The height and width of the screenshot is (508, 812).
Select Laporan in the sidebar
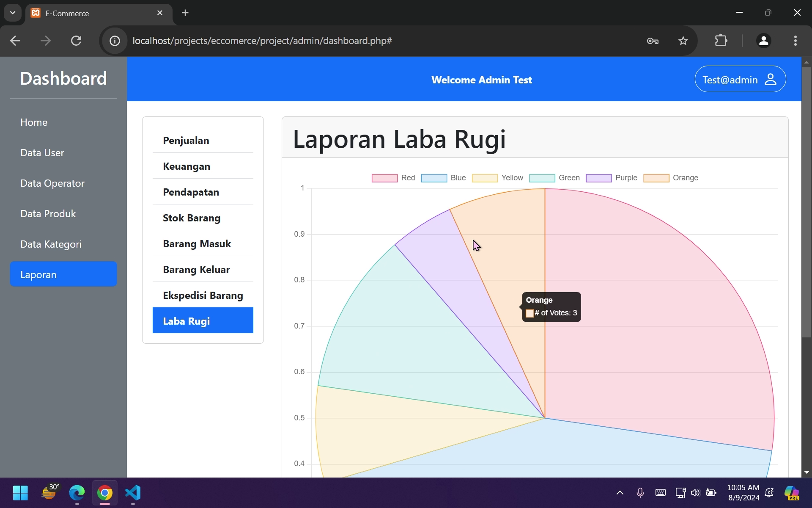[x=63, y=274]
